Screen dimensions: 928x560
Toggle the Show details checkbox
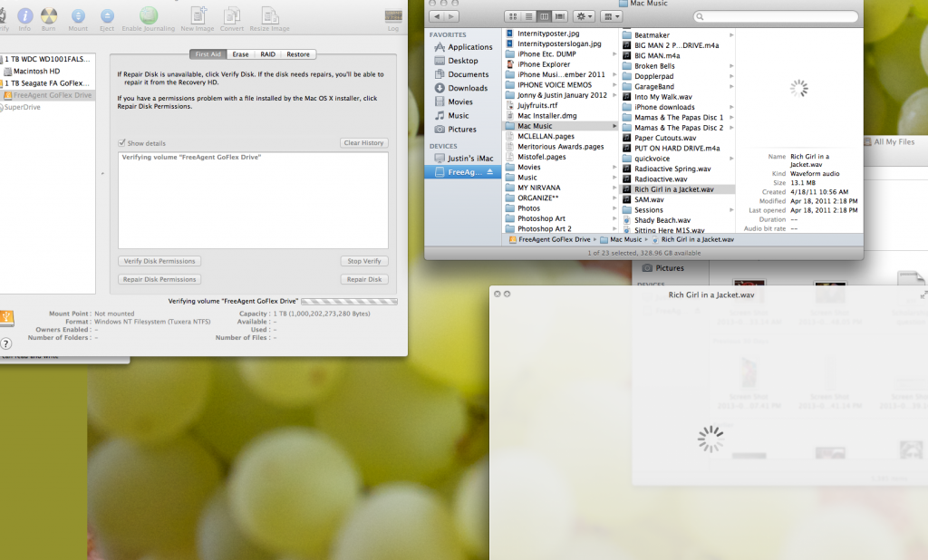[x=121, y=142]
